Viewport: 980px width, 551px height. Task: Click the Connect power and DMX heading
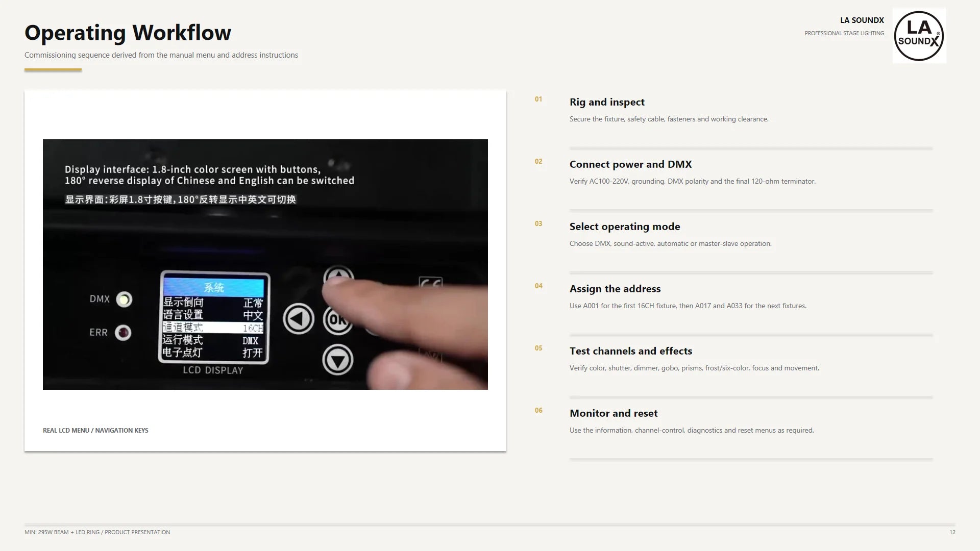point(630,164)
